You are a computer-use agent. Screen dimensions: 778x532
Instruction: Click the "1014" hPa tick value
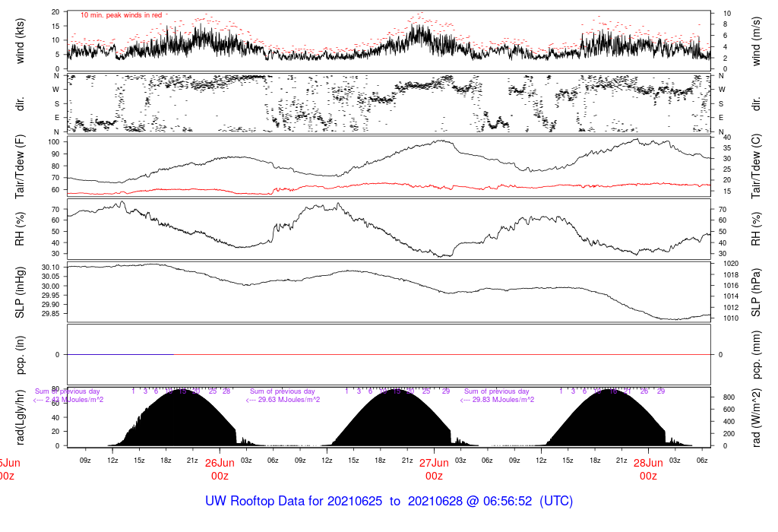point(732,296)
